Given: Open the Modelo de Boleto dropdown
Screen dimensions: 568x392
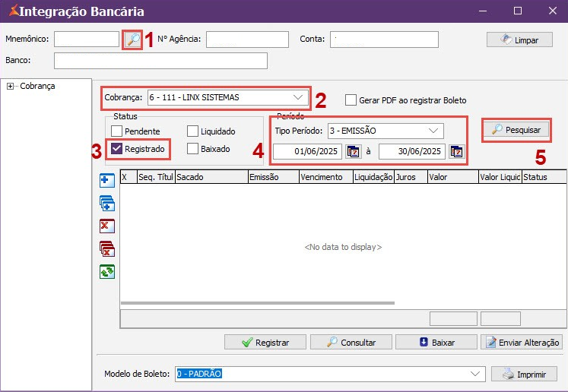Looking at the screenshot, I should (475, 374).
